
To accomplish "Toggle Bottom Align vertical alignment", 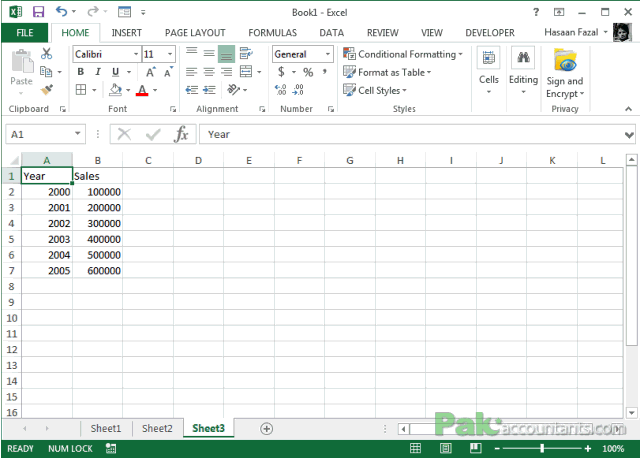I will pos(226,53).
